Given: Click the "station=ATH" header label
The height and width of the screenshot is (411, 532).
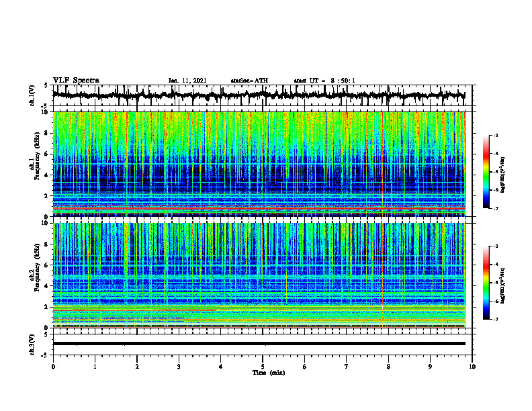Looking at the screenshot, I should point(249,81).
